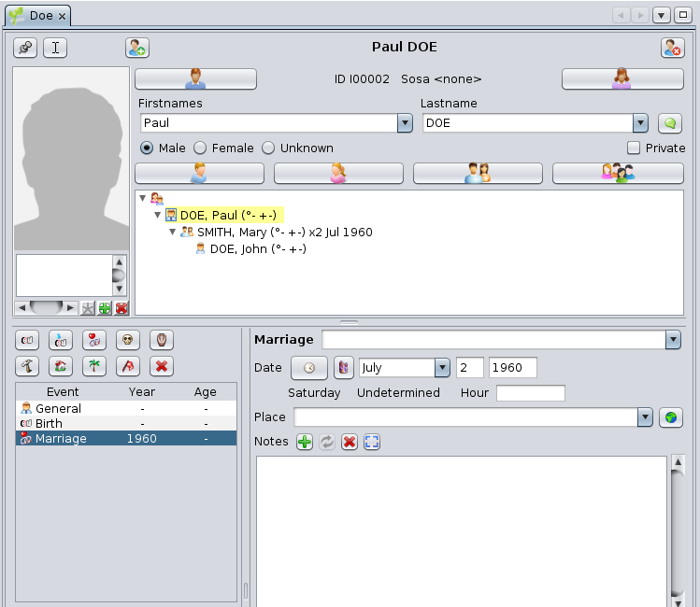
Task: Click the red flag other event icon
Action: [x=128, y=367]
